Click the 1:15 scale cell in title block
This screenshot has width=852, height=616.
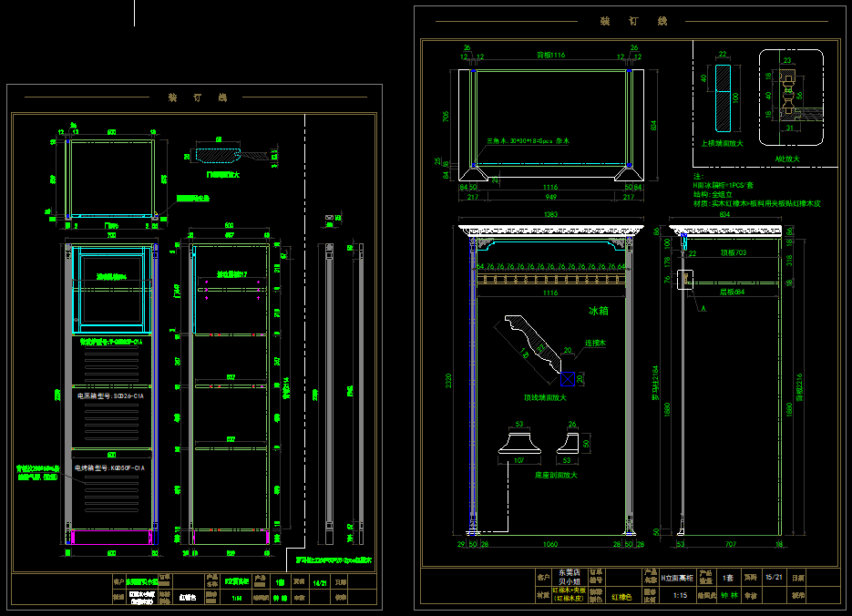679,595
